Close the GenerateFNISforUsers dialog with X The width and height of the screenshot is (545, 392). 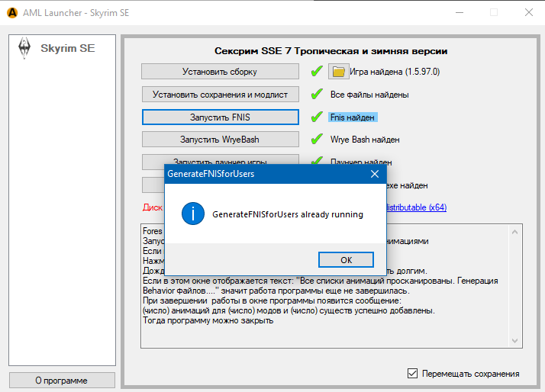click(x=374, y=174)
